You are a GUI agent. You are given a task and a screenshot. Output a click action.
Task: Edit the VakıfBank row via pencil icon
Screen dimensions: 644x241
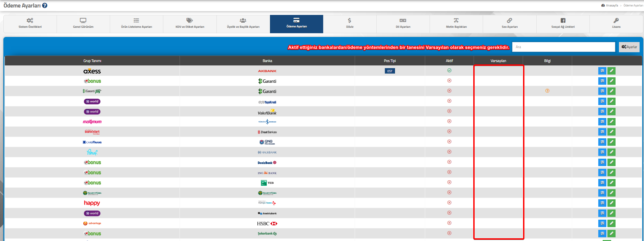tap(611, 112)
